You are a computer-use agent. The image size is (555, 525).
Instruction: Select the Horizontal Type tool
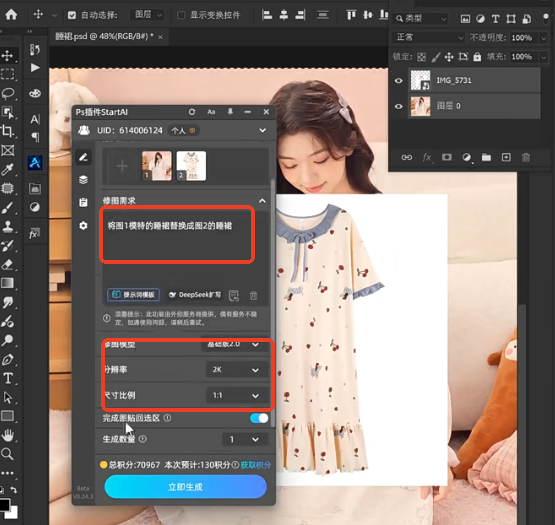tap(8, 378)
